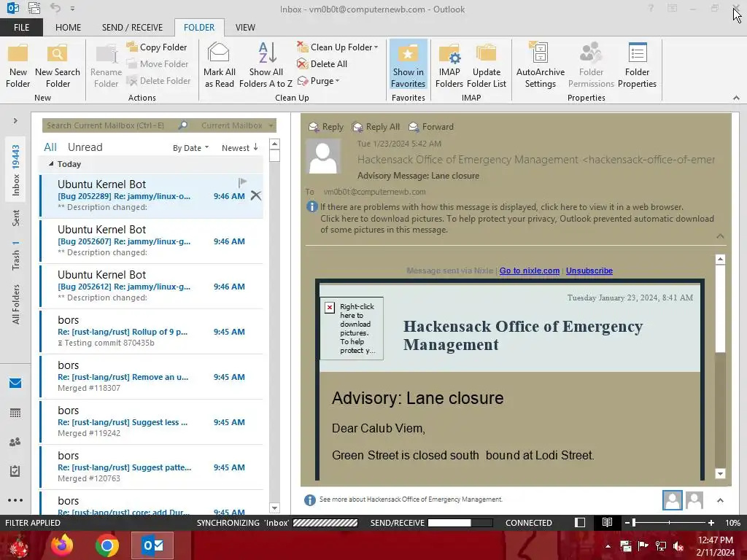Select the All messages filter
Image resolution: width=747 pixels, height=560 pixels.
(50, 147)
